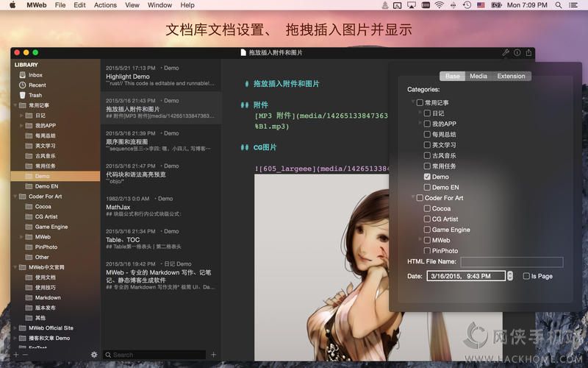Click the info icon in title bar
Viewport: 588px width, 368px height.
click(x=517, y=52)
